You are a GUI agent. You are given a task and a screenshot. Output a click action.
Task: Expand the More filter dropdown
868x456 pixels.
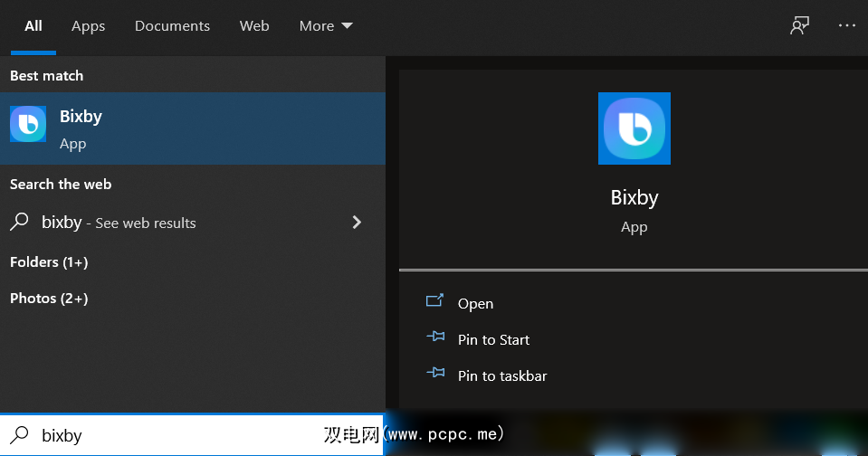[326, 26]
